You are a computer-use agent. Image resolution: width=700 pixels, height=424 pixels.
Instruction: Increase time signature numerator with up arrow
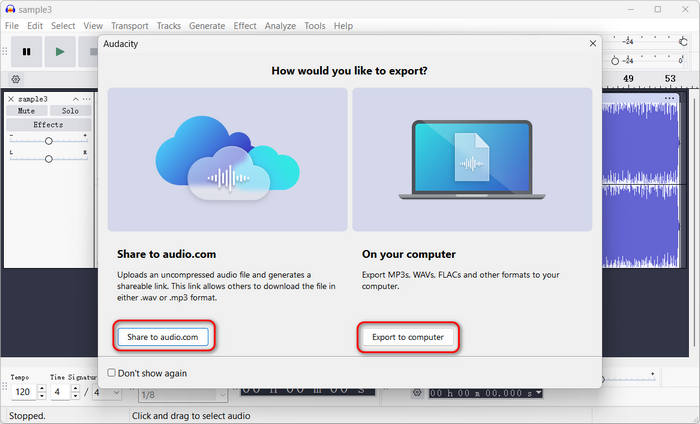pos(75,388)
